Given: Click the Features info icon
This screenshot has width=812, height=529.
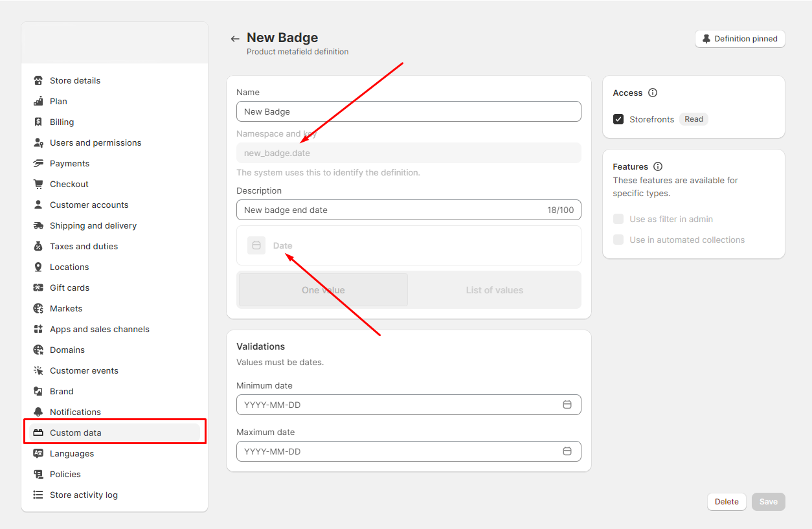Looking at the screenshot, I should click(x=658, y=166).
